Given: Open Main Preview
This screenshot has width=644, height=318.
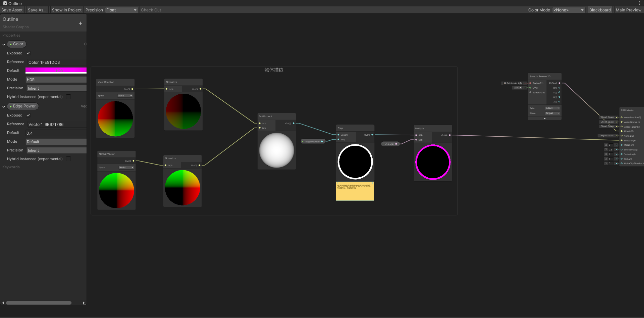Looking at the screenshot, I should coord(629,10).
